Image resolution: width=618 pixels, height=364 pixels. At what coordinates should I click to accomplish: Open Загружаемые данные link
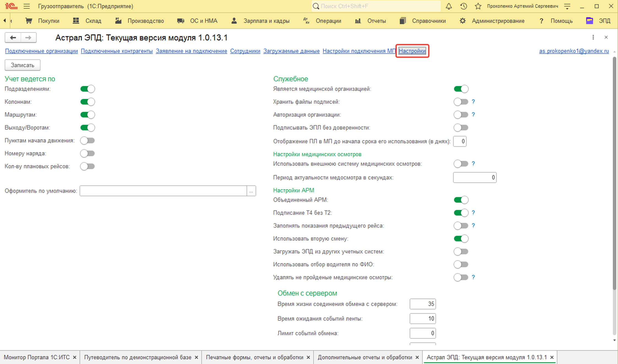coord(291,51)
